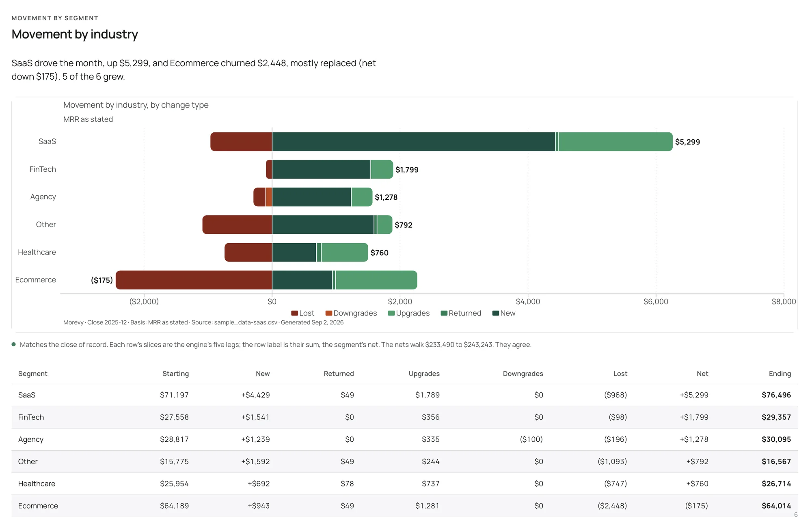Screen dimensions: 812x529
Task: Click the '$27,558' starting value cell
Action: point(174,417)
